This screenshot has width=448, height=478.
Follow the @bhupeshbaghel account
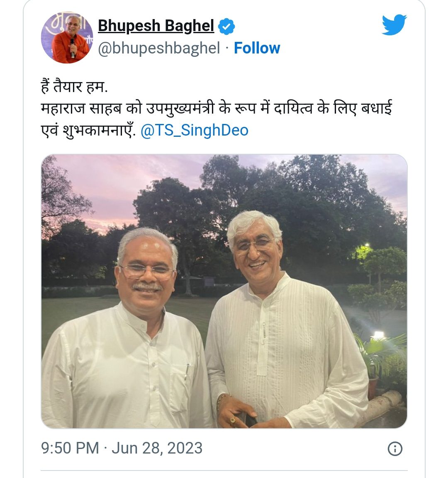point(257,48)
